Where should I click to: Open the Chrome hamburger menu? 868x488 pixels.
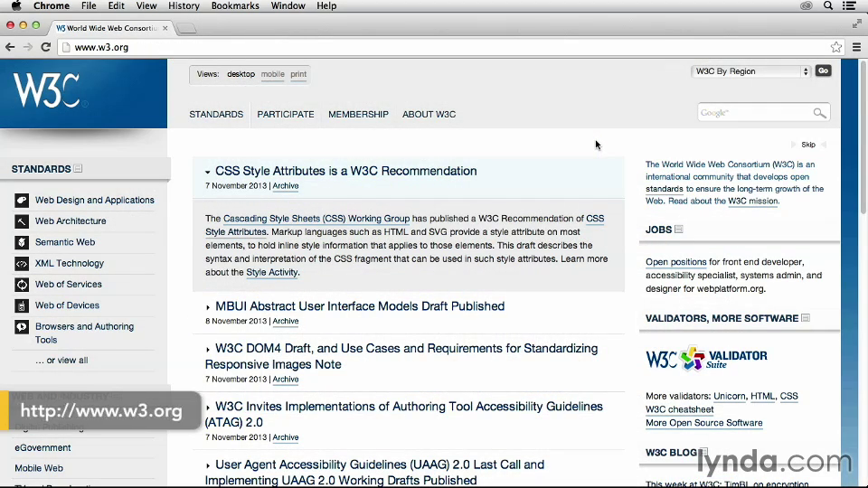tap(856, 48)
